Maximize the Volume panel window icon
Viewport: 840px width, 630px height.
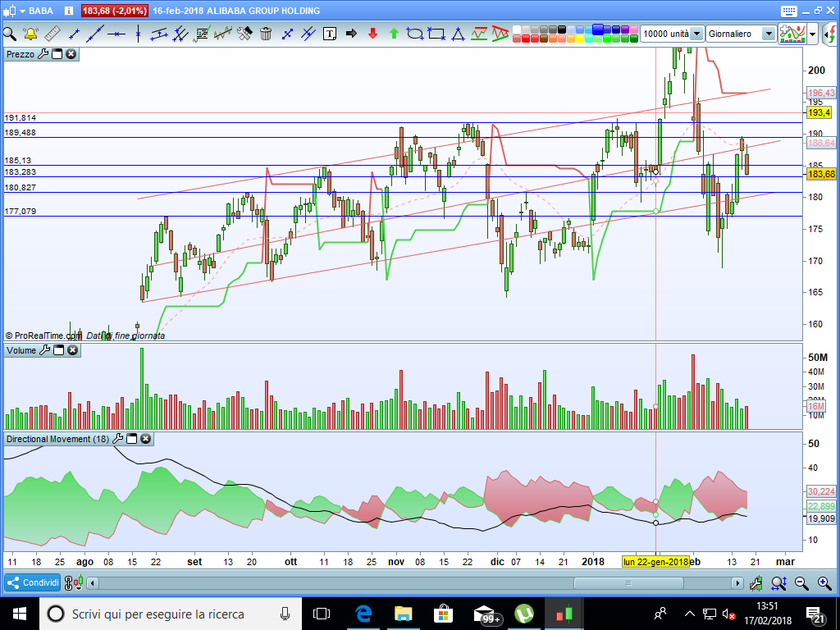(58, 350)
